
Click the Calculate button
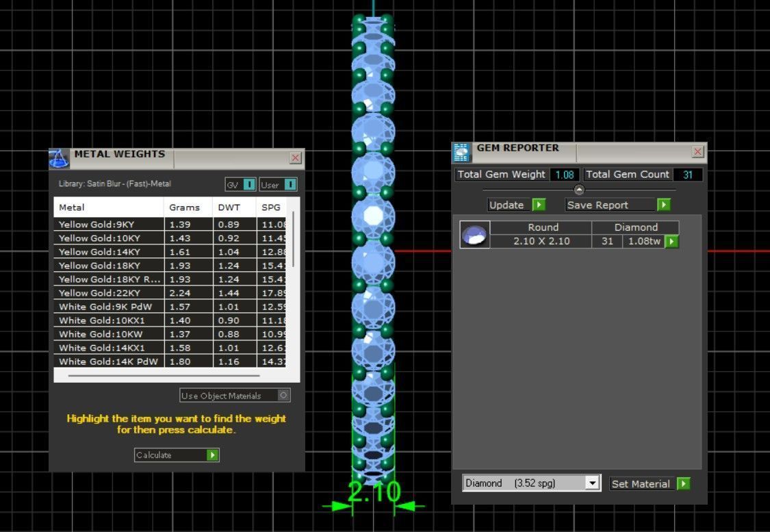coord(177,455)
